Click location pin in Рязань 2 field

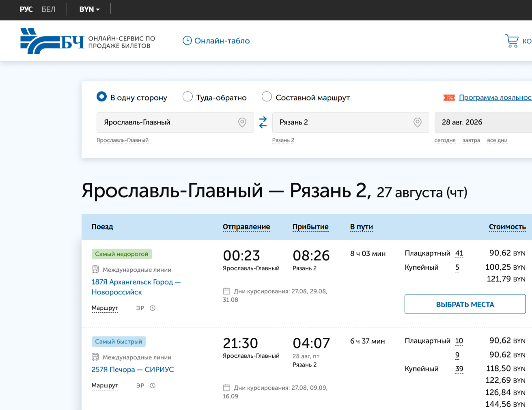click(418, 122)
